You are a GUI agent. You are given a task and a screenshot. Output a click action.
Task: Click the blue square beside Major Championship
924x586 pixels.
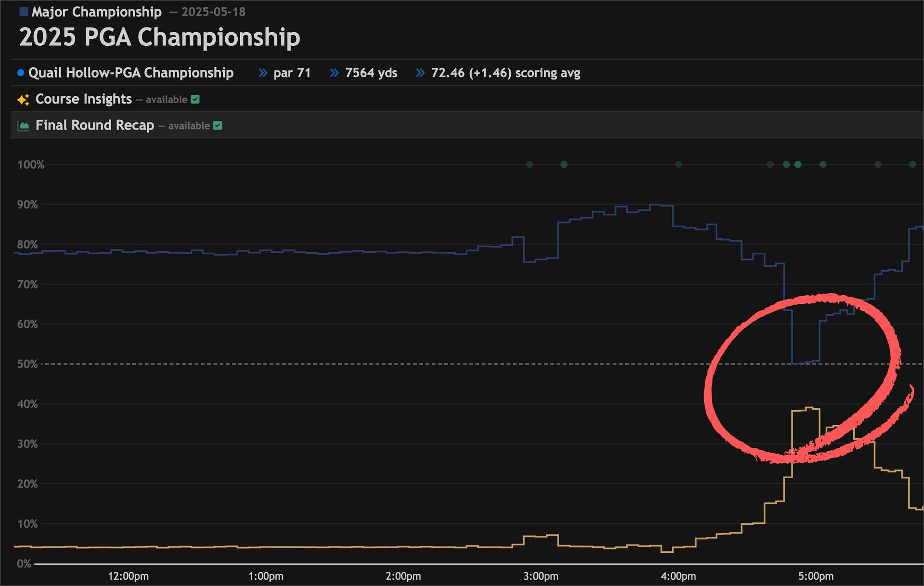[24, 12]
